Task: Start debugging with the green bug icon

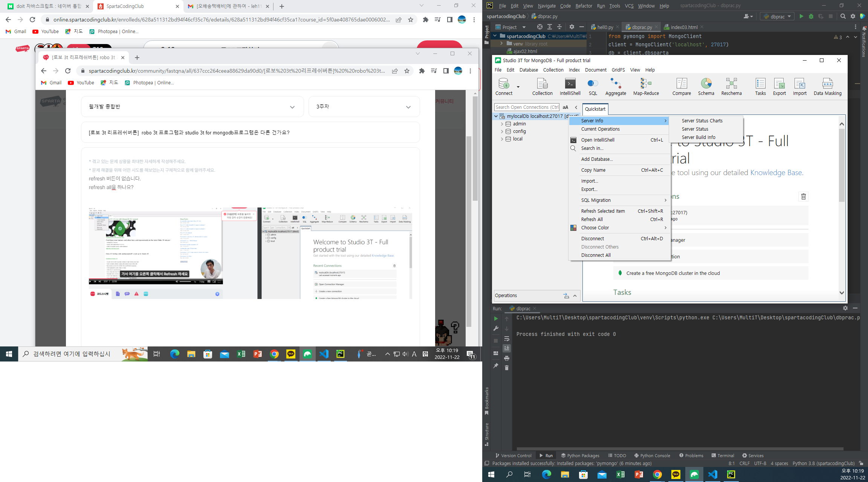Action: [811, 17]
